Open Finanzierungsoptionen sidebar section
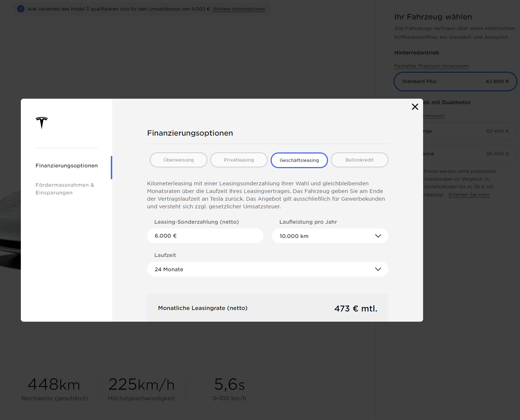The height and width of the screenshot is (420, 520). click(67, 166)
